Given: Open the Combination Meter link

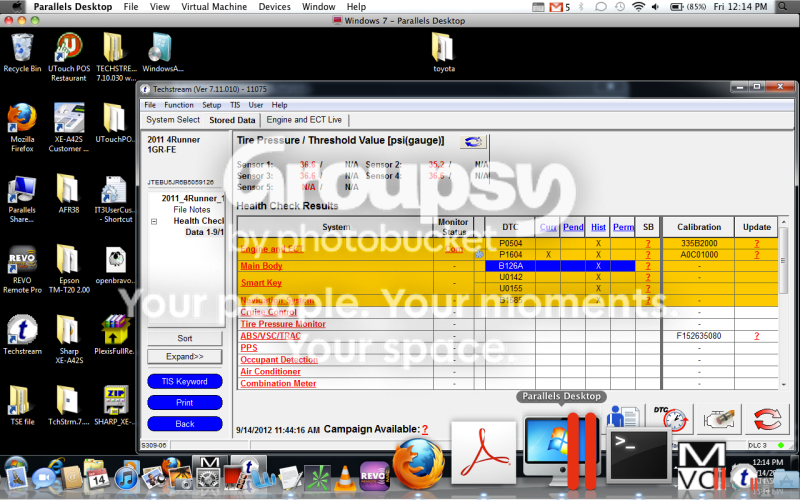Looking at the screenshot, I should pos(278,383).
